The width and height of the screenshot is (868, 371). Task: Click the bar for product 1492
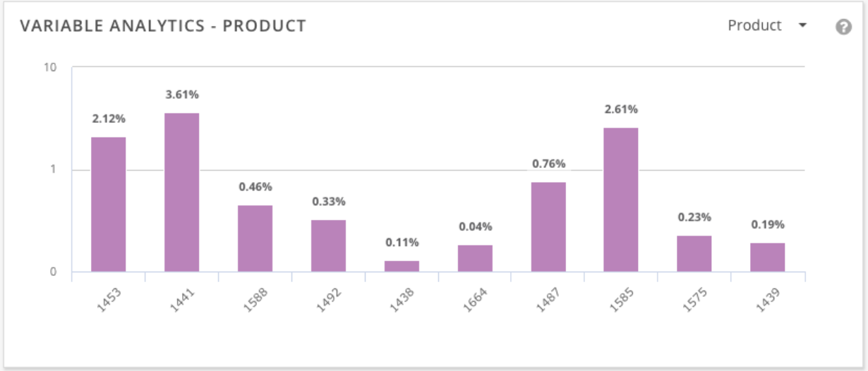pyautogui.click(x=328, y=246)
